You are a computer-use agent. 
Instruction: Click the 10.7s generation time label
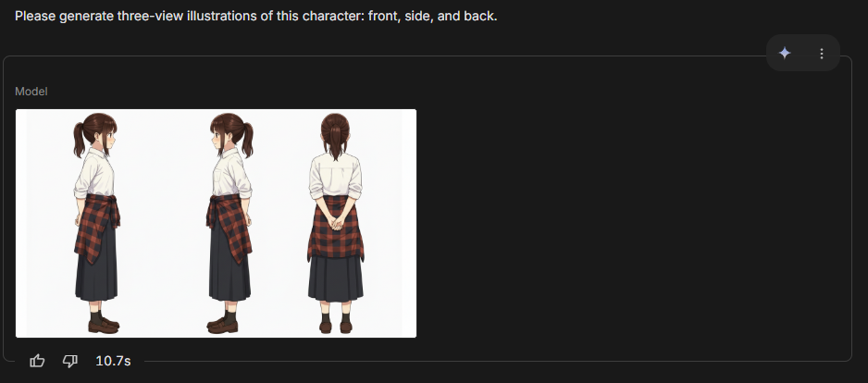tap(113, 362)
